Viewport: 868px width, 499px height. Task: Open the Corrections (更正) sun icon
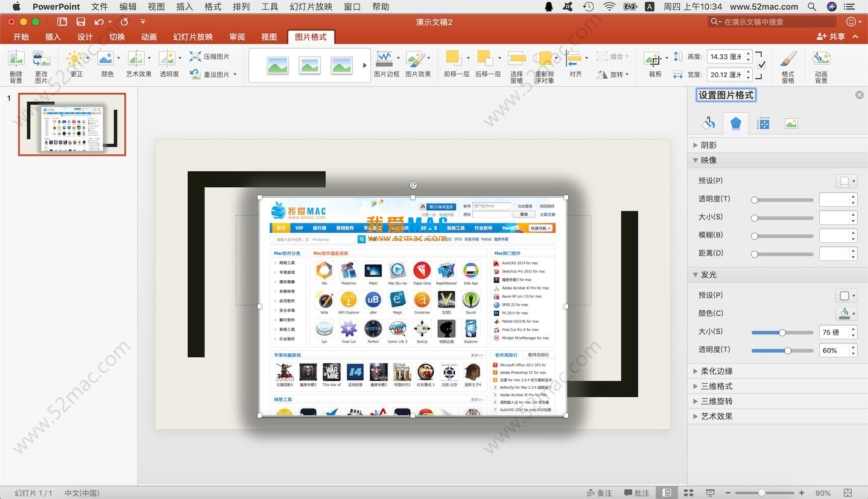click(x=75, y=59)
